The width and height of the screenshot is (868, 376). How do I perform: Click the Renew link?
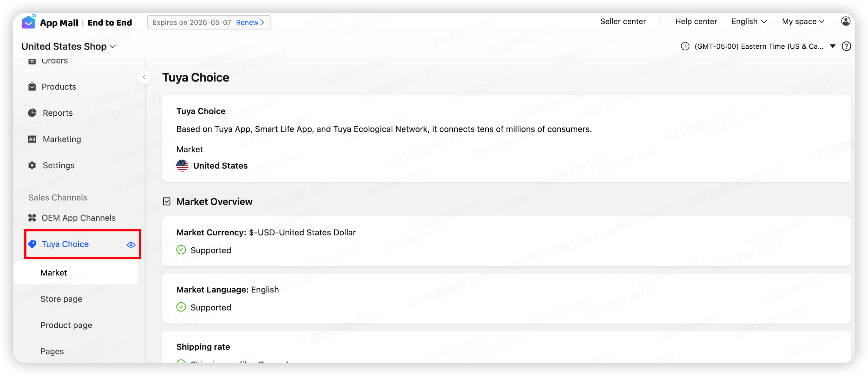[250, 23]
